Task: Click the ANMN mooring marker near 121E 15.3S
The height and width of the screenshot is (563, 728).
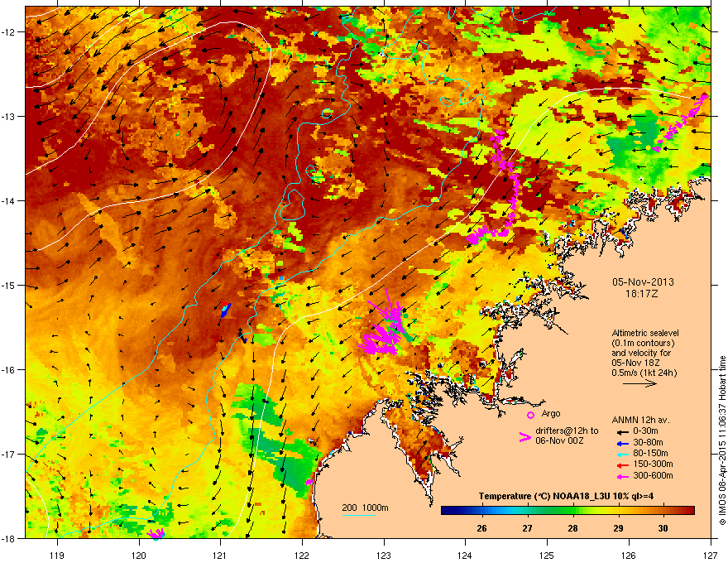Action: [225, 309]
